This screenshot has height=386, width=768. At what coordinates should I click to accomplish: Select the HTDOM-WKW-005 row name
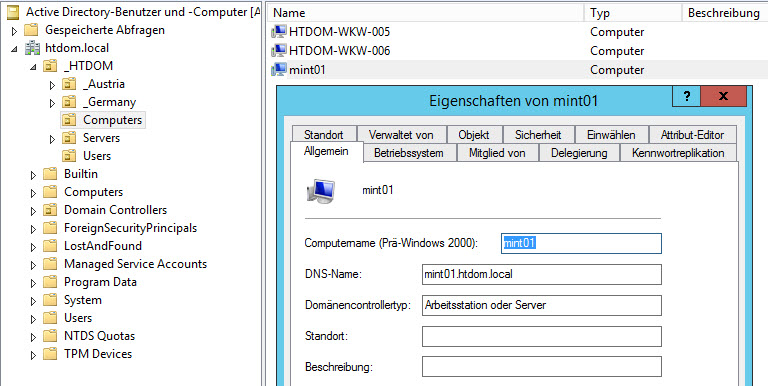pyautogui.click(x=339, y=32)
